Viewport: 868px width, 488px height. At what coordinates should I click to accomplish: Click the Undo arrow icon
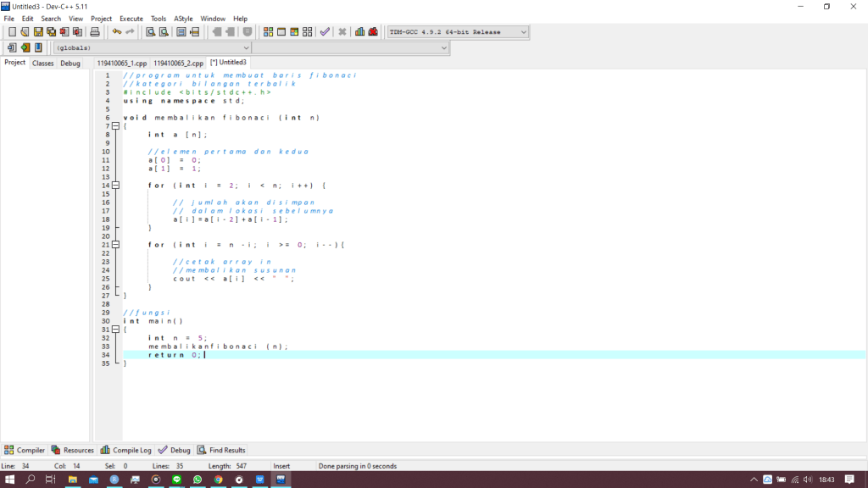[x=116, y=32]
